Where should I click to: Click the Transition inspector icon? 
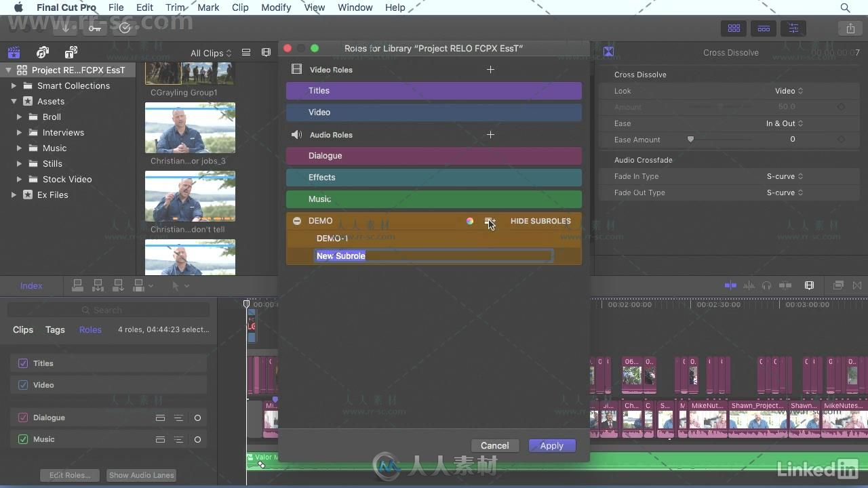click(x=609, y=52)
